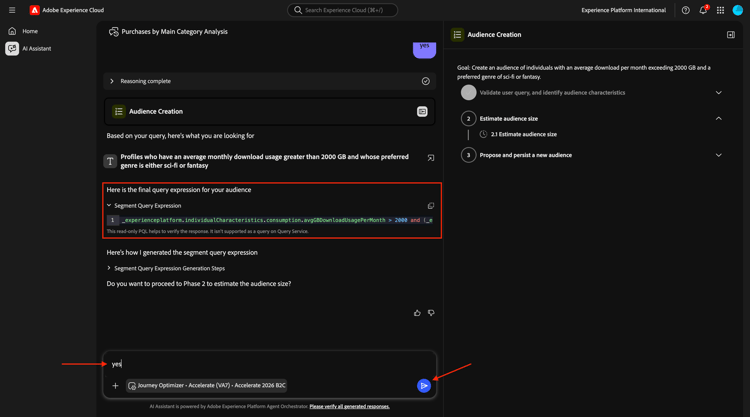Click Purchases by Main Category Analysis title
The image size is (750, 417).
tap(175, 32)
